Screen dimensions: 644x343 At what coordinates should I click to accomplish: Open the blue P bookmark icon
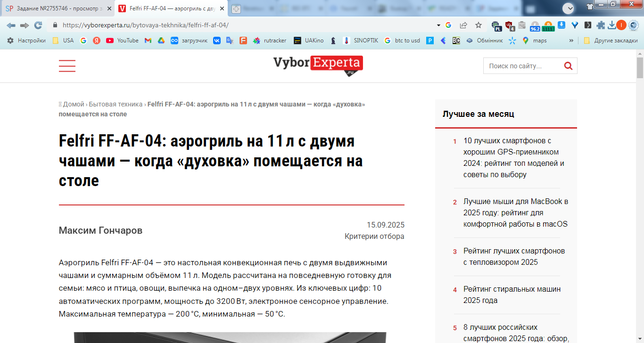pyautogui.click(x=430, y=41)
